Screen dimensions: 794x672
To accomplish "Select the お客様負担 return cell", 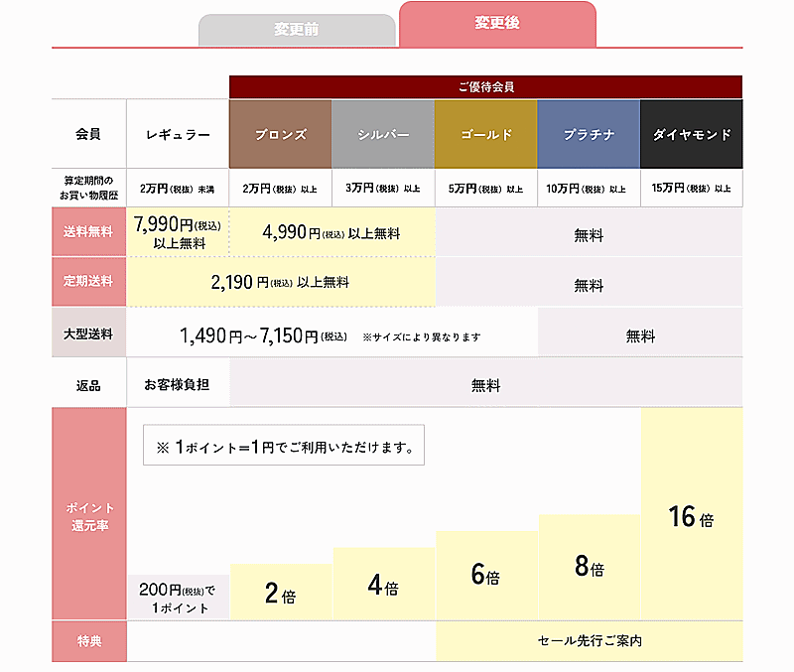I will 178,385.
